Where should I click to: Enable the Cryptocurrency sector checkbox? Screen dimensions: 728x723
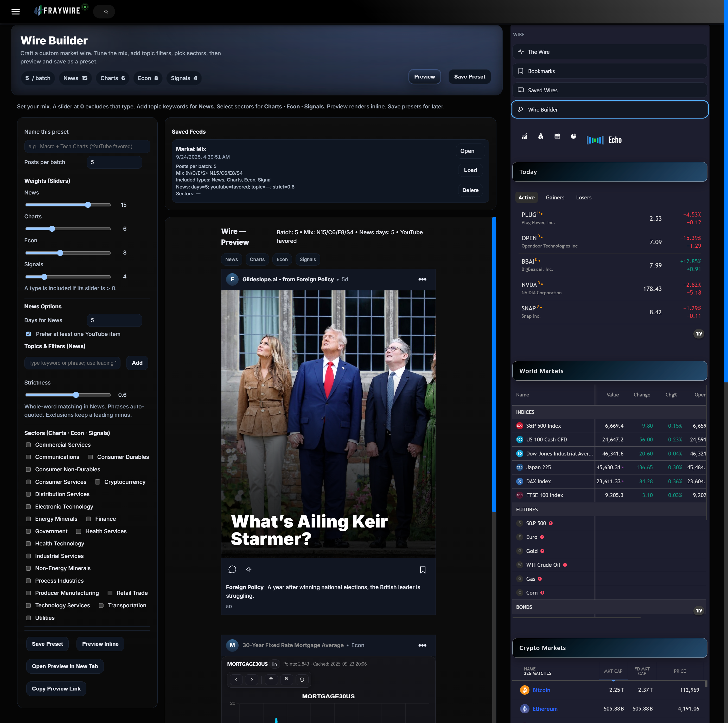pyautogui.click(x=98, y=482)
